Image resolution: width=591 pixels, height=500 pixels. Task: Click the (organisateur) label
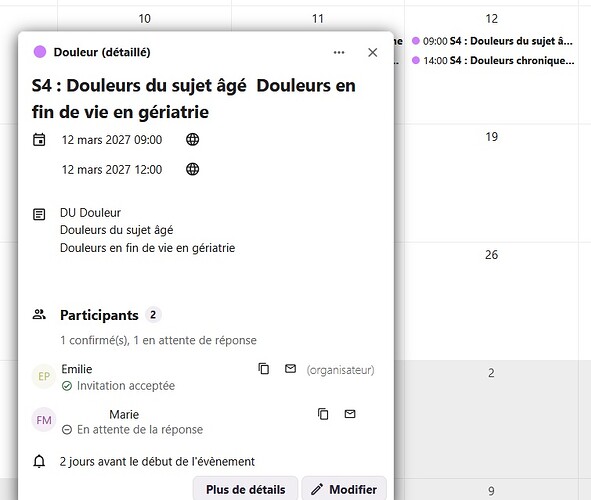tap(340, 370)
